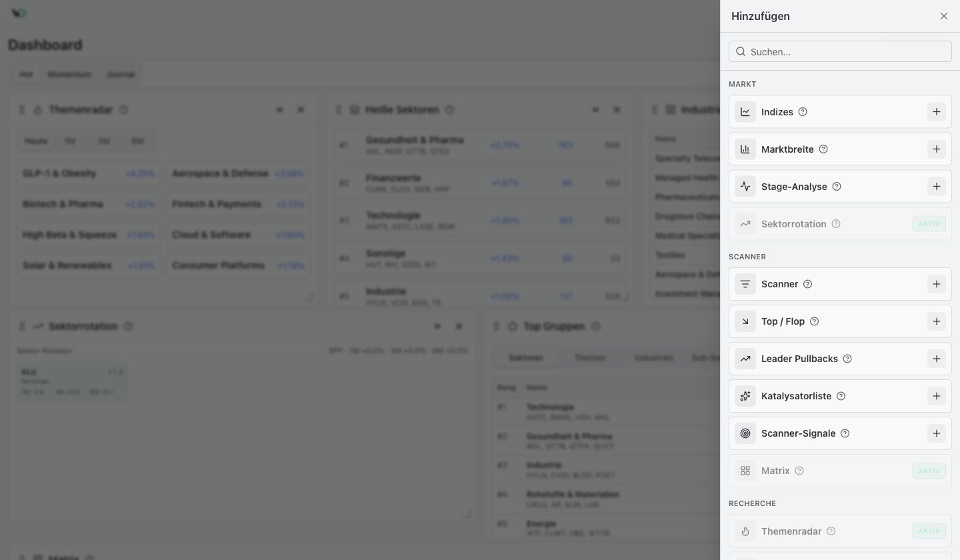The image size is (960, 560).
Task: Switch to the Momentum dashboard tab
Action: pyautogui.click(x=69, y=74)
